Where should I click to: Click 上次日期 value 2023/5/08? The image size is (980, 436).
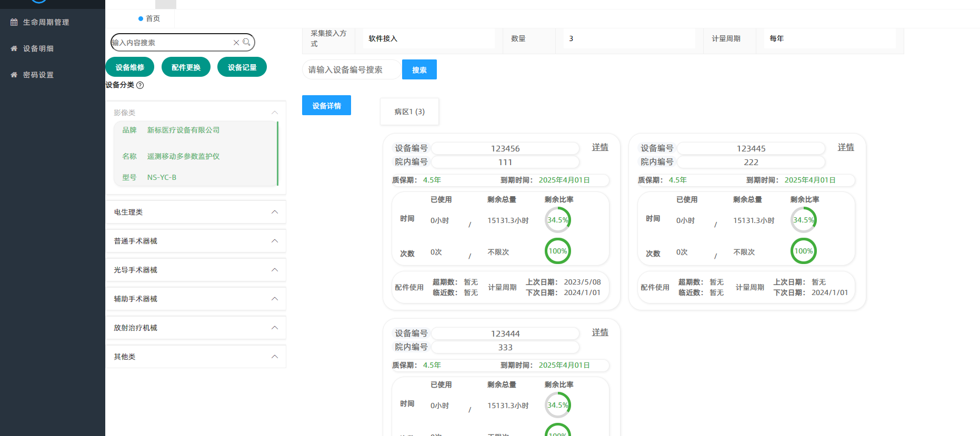582,282
